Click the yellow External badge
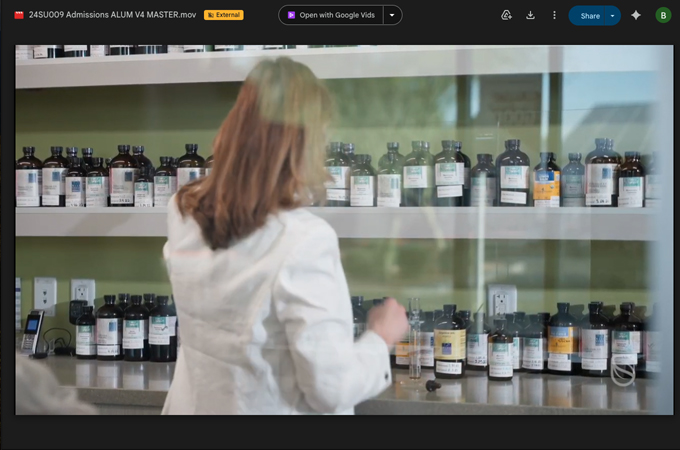This screenshot has height=450, width=680. pos(224,15)
